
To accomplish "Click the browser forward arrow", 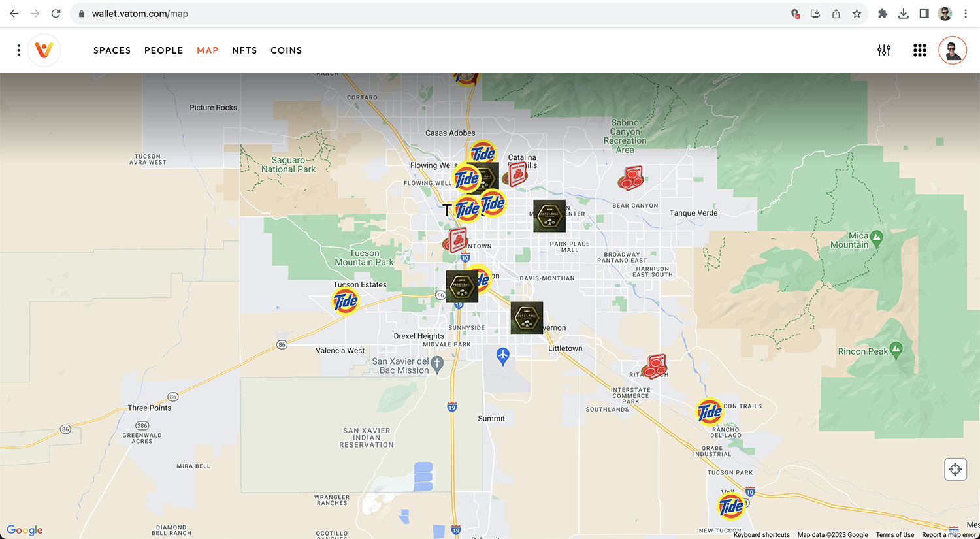I will [35, 14].
